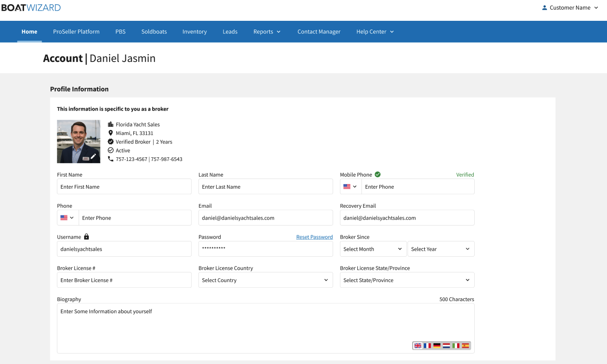
Task: Click the 757-123-4567 | 757-987-6543 text
Action: 149,159
